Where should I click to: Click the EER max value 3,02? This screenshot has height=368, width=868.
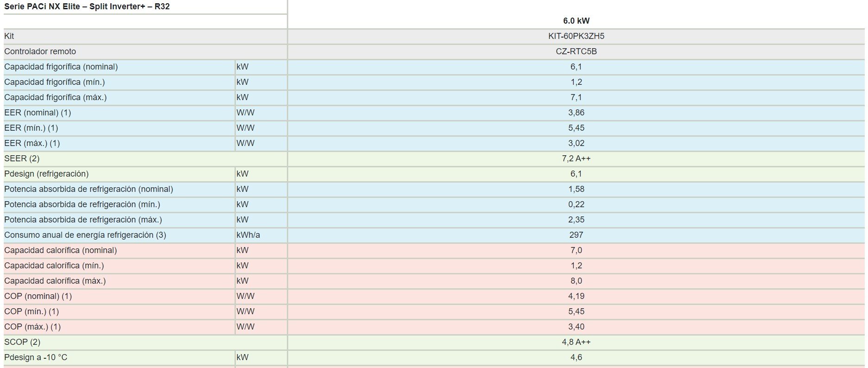(576, 143)
